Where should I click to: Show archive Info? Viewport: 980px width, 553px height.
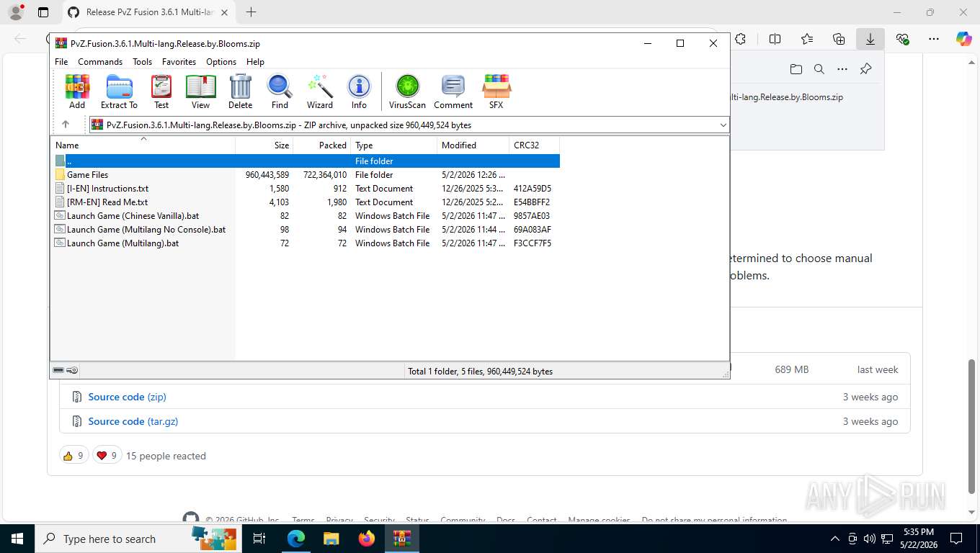(359, 91)
